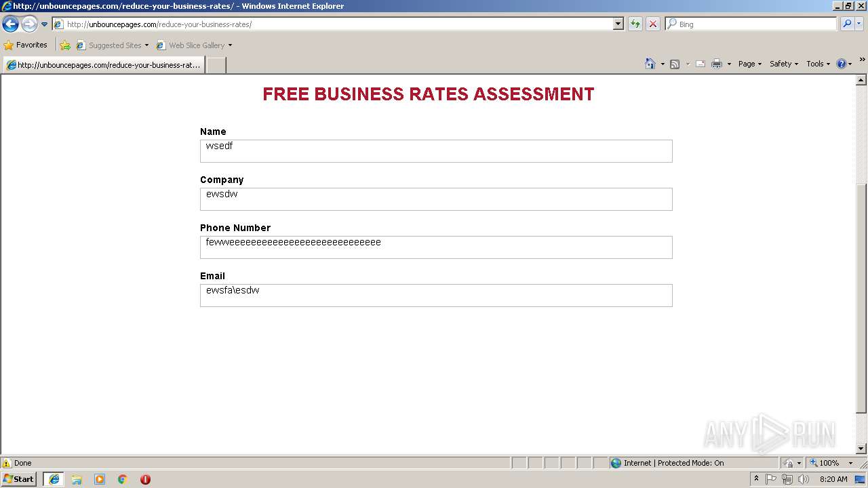Click the status bar security lock icon
868x488 pixels.
click(789, 463)
